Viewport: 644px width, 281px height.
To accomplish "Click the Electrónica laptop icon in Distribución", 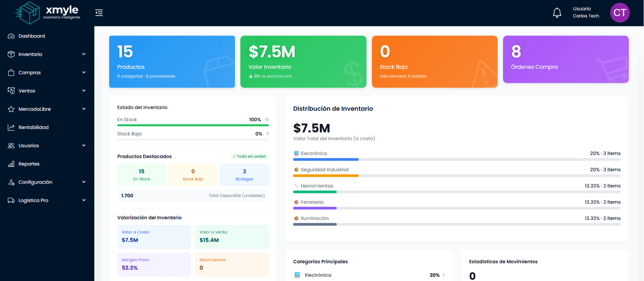I will click(x=296, y=154).
